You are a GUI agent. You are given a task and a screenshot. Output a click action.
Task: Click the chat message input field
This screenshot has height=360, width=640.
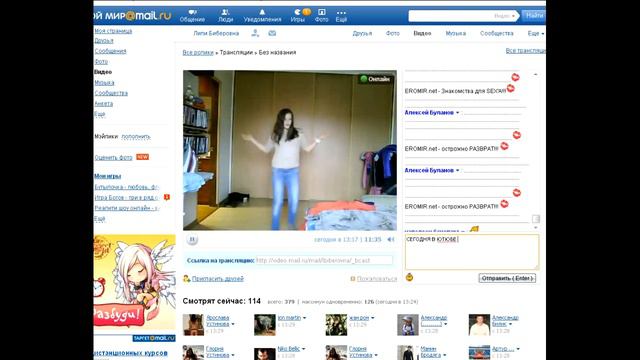(x=472, y=252)
